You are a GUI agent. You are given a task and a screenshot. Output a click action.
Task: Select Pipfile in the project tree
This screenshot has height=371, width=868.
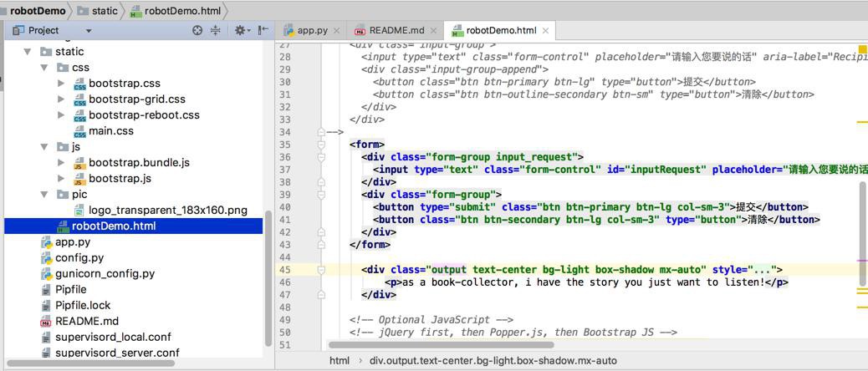point(71,290)
